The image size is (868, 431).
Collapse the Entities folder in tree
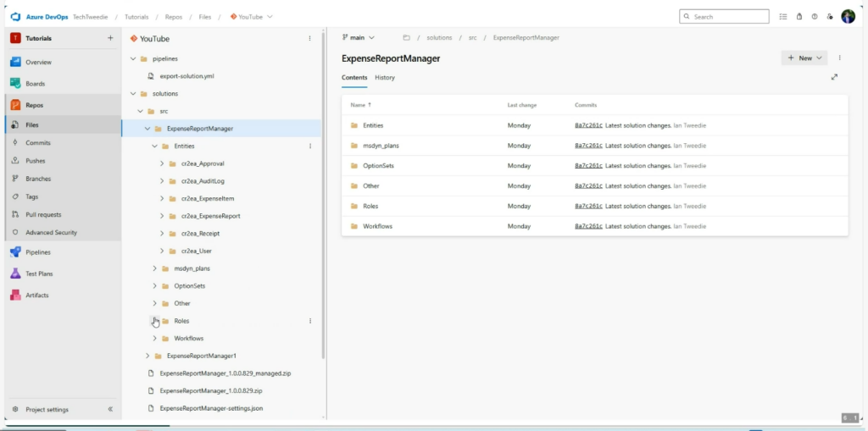[154, 146]
